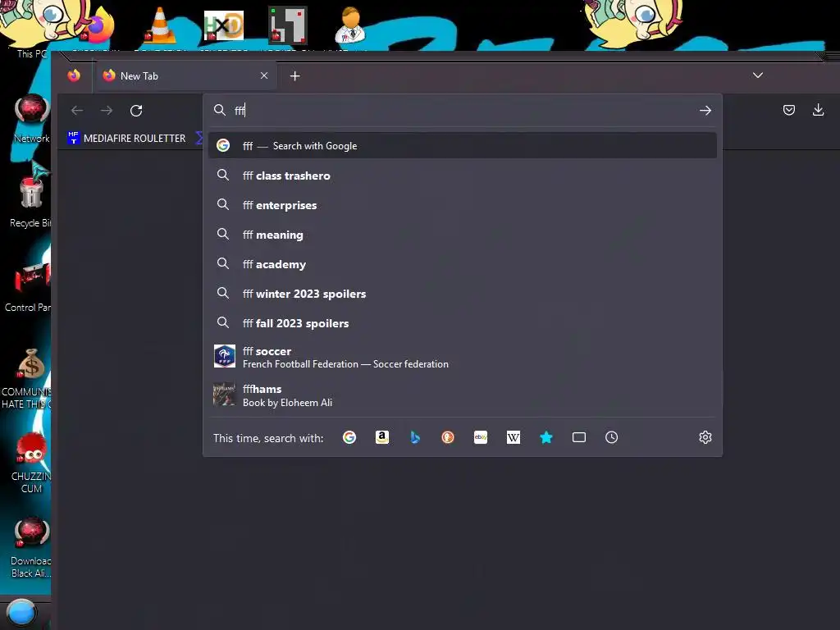This screenshot has width=840, height=630.
Task: Open the MEDIAFIRE ROULETTER bookmark
Action: pyautogui.click(x=126, y=138)
